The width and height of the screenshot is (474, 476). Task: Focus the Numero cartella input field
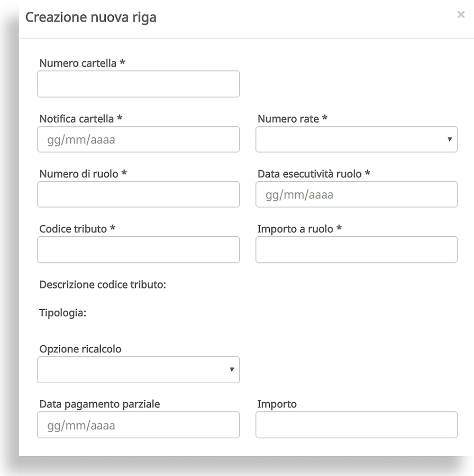(138, 84)
